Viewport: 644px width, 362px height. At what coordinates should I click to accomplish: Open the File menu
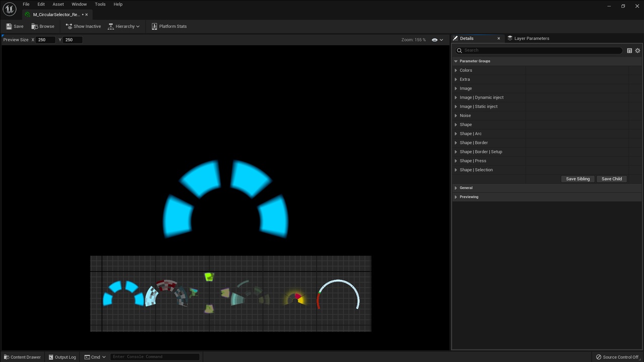pos(26,4)
